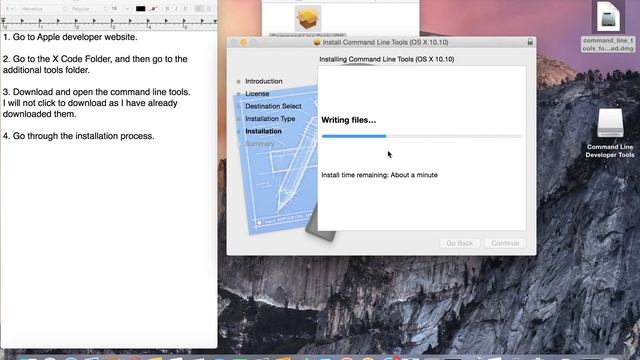Click the lock icon in installer title bar
The width and height of the screenshot is (640, 360).
[530, 42]
